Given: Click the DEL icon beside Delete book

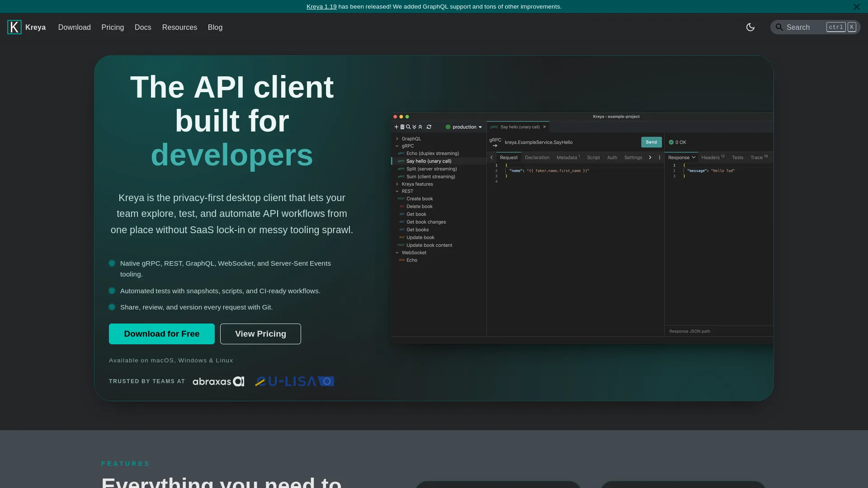Looking at the screenshot, I should click(x=402, y=206).
